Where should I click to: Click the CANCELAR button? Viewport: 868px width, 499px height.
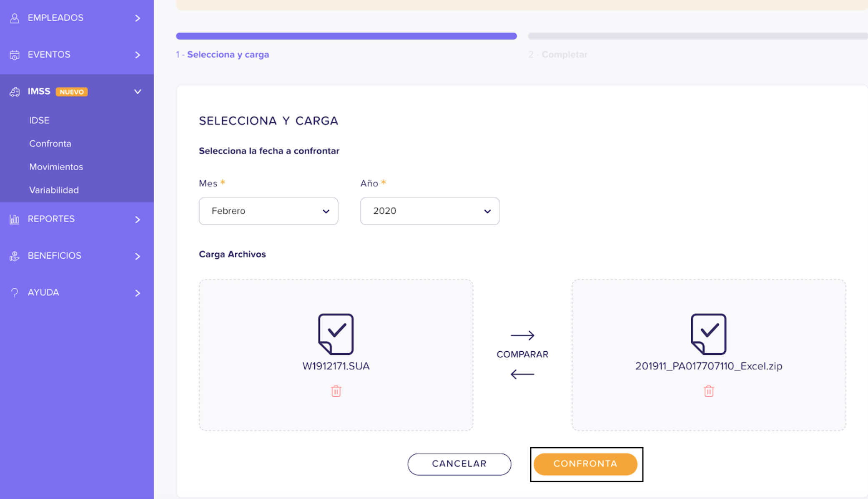[459, 464]
